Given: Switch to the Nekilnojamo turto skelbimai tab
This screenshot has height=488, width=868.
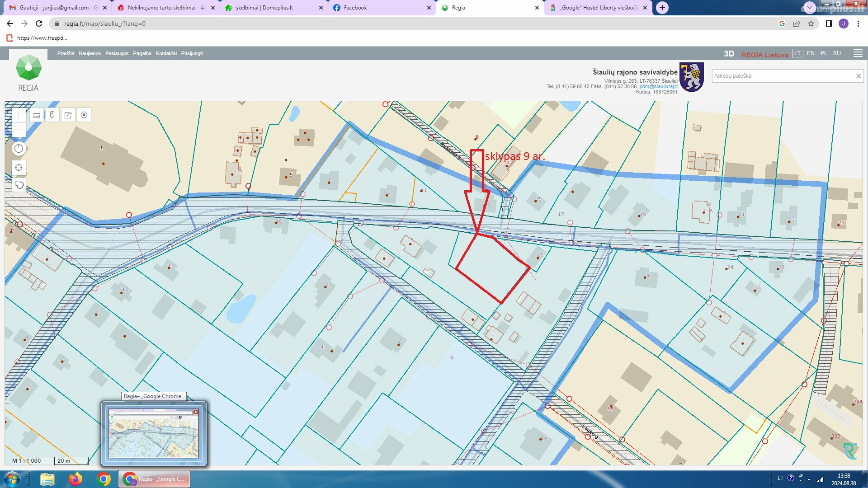Looking at the screenshot, I should (x=165, y=8).
